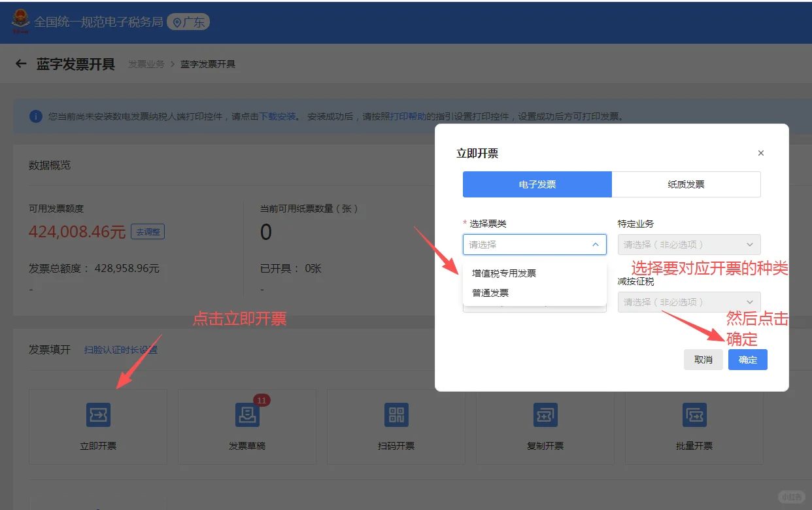This screenshot has width=812, height=510.
Task: Select the 电子发票 tab
Action: [x=537, y=184]
